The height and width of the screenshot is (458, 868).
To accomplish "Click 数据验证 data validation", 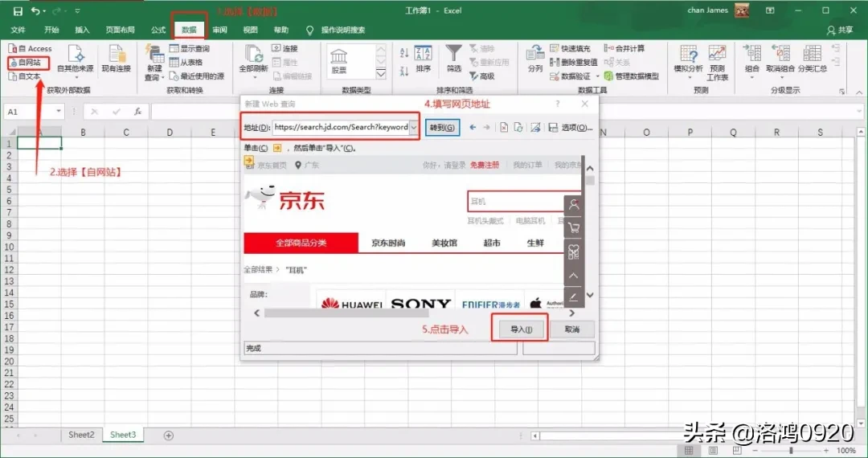I will 571,76.
